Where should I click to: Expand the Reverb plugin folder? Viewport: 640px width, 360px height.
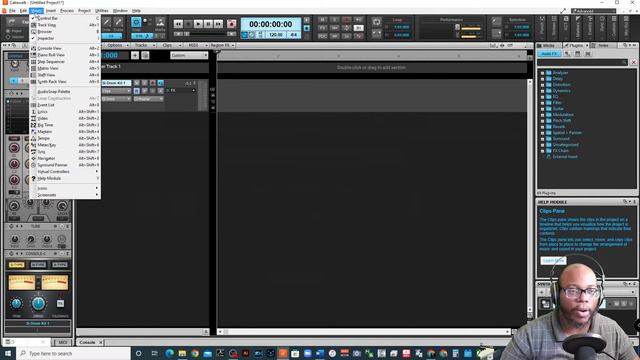pos(542,127)
